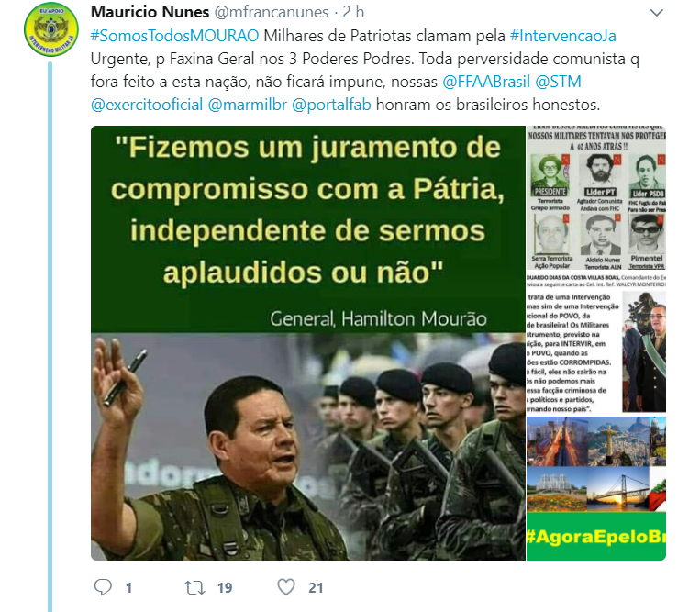Viewport: 700px width, 612px height.
Task: Click the Mauricio Nunes display name
Action: (150, 12)
